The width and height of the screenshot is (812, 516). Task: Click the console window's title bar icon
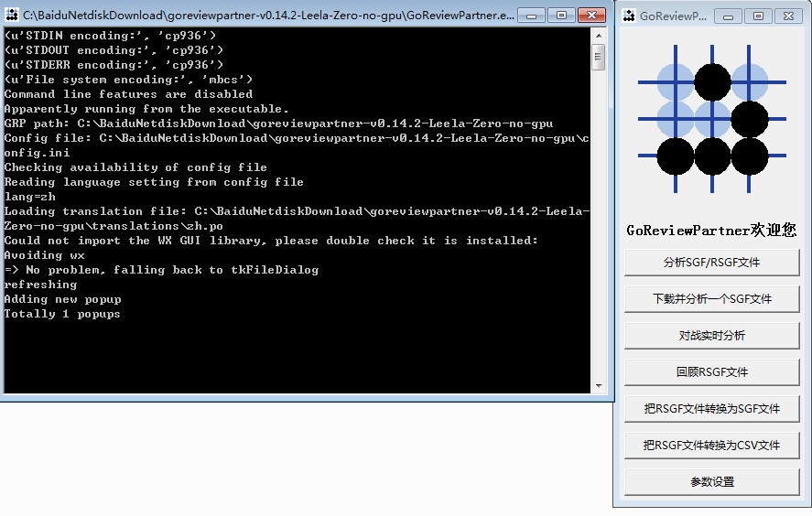[x=12, y=16]
